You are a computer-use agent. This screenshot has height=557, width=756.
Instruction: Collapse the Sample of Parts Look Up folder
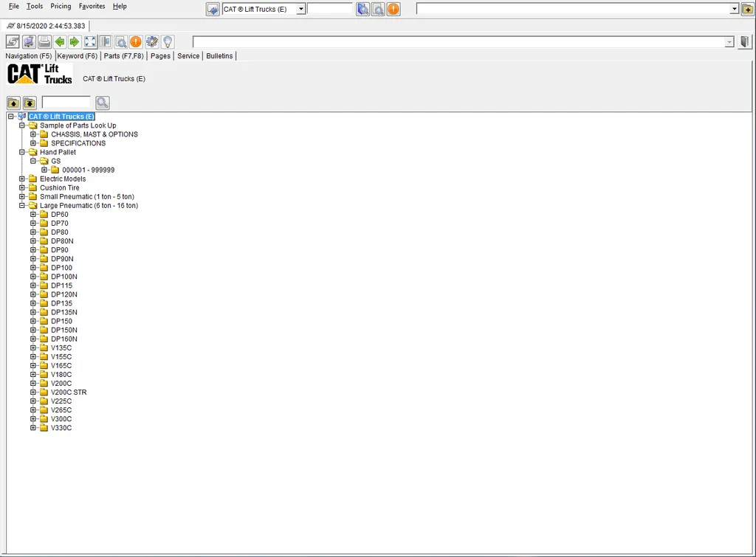(x=21, y=125)
